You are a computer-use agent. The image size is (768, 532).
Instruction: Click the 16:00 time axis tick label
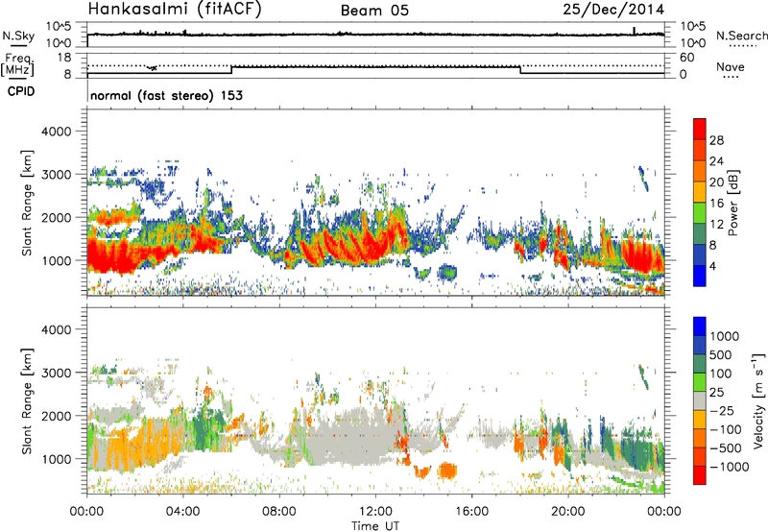(x=471, y=512)
